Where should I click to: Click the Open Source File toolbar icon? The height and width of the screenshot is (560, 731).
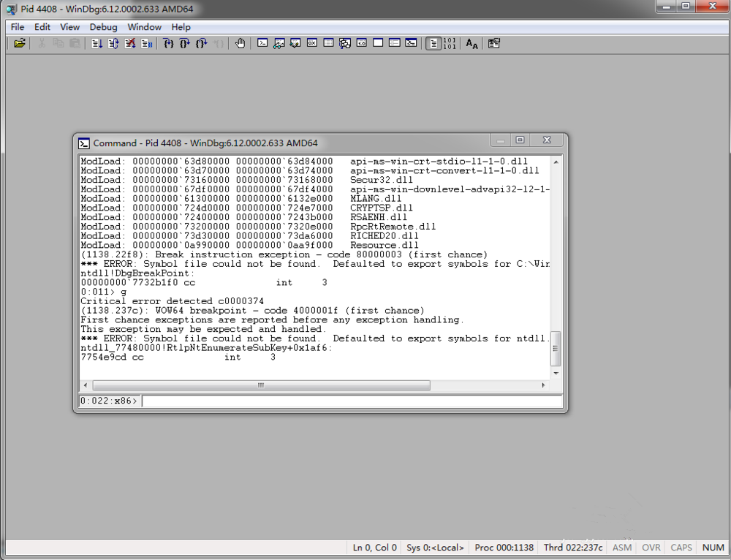click(20, 44)
